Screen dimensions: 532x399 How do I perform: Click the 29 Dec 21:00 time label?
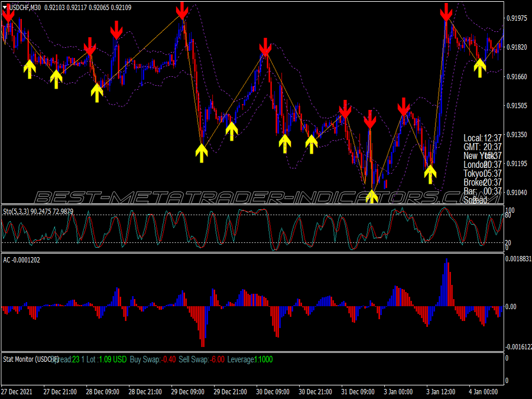click(230, 391)
